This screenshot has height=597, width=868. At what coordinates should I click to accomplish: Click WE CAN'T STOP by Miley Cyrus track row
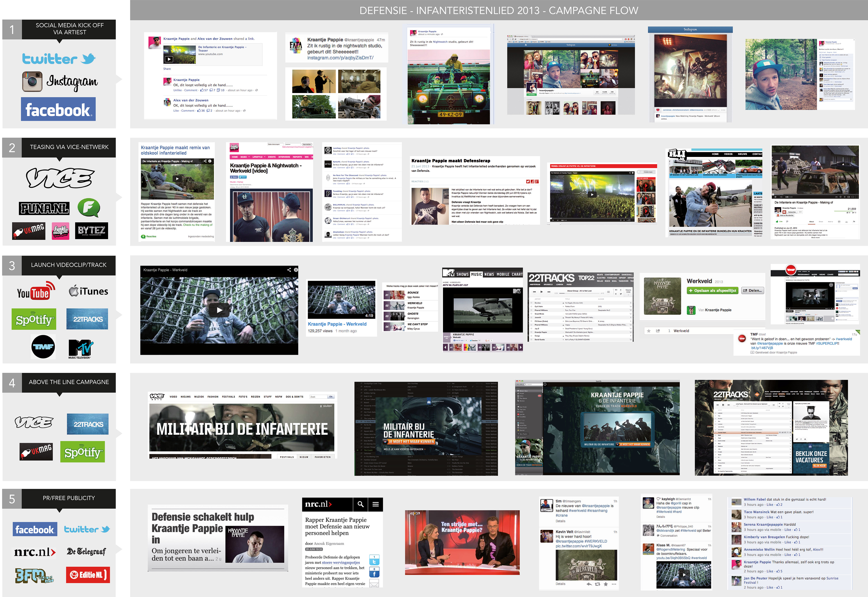(x=410, y=327)
